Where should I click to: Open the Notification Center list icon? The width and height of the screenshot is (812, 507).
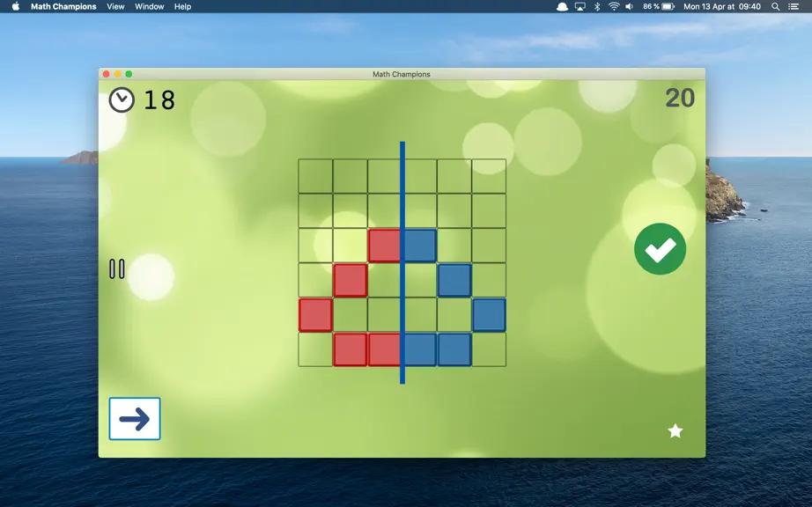pos(794,7)
